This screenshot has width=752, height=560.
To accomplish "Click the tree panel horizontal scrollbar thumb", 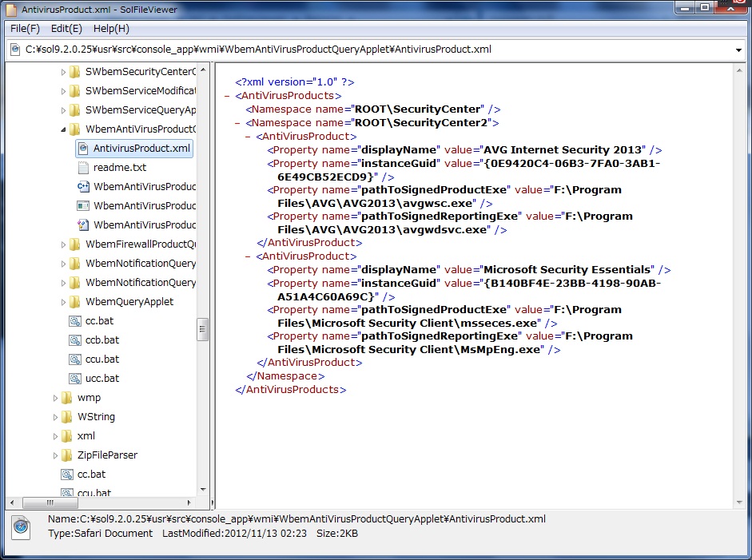I will pos(50,502).
